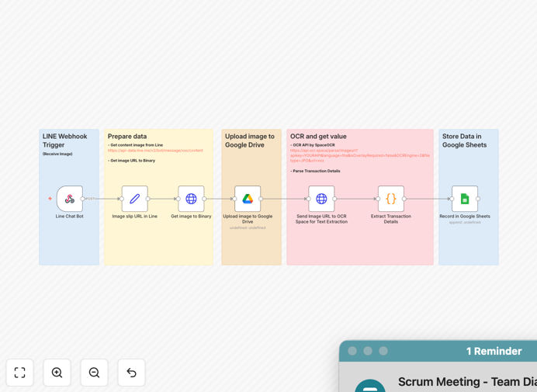537x392 pixels.
Task: Click the Record in Google Sheets label
Action: [x=465, y=217]
